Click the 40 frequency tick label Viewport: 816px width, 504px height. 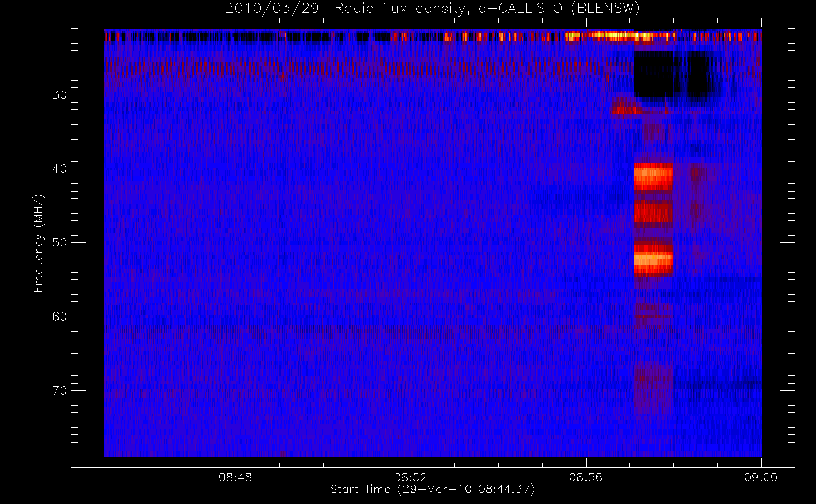(x=60, y=169)
